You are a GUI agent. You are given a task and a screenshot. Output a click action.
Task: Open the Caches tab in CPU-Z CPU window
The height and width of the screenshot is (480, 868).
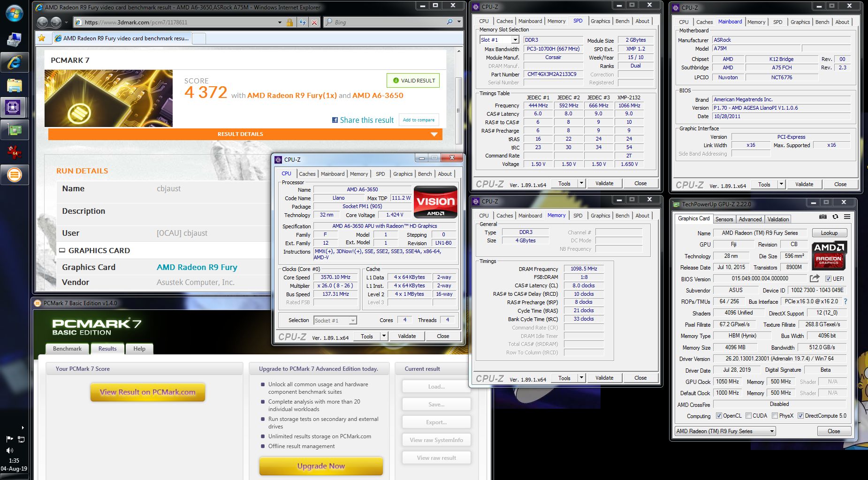tap(307, 173)
